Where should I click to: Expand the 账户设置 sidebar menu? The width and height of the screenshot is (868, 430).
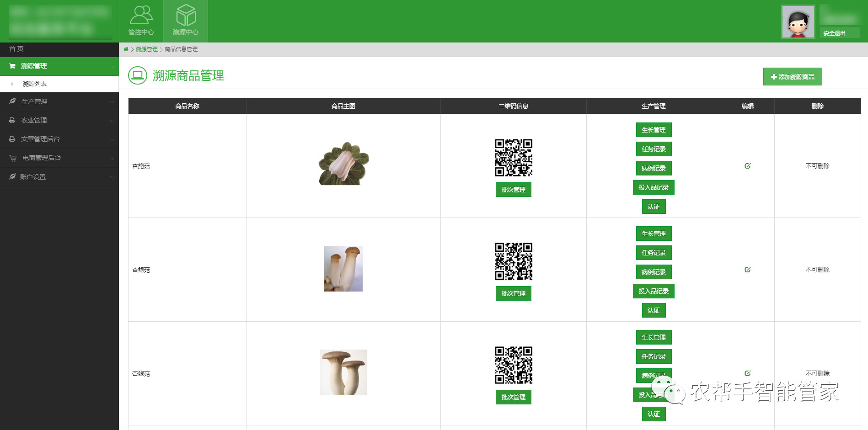tap(59, 177)
